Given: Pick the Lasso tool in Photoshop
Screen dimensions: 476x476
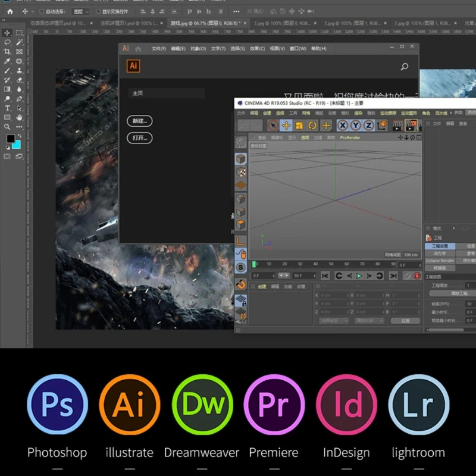Looking at the screenshot, I should [x=8, y=42].
